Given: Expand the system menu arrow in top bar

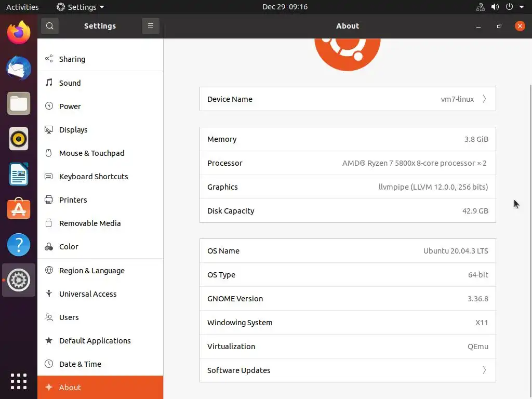Looking at the screenshot, I should [x=522, y=7].
